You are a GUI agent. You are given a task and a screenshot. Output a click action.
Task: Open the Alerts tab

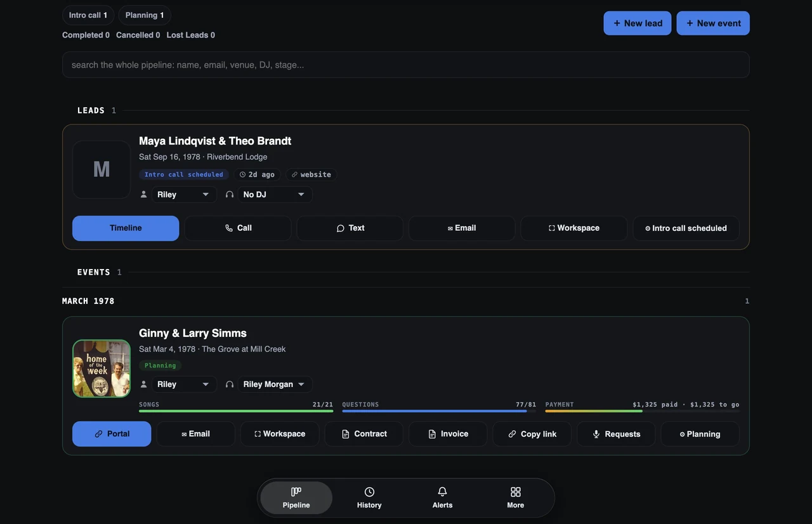[x=442, y=498]
